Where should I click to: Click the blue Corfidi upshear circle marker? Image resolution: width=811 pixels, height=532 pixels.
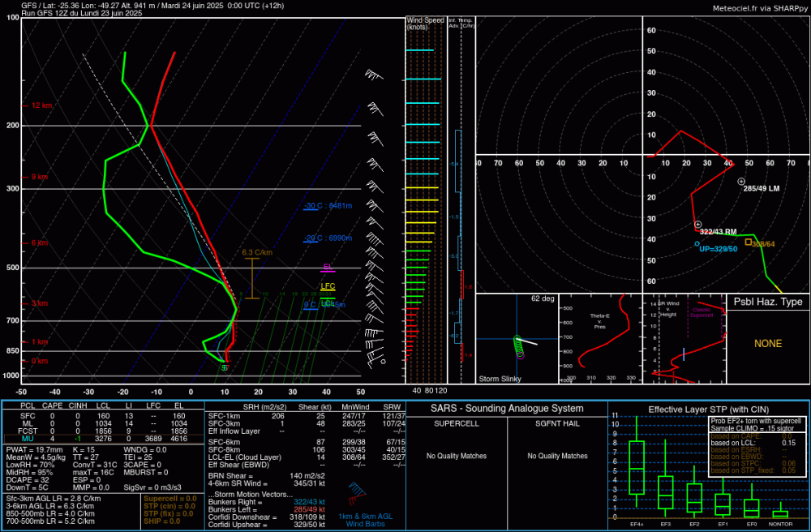[x=697, y=243]
